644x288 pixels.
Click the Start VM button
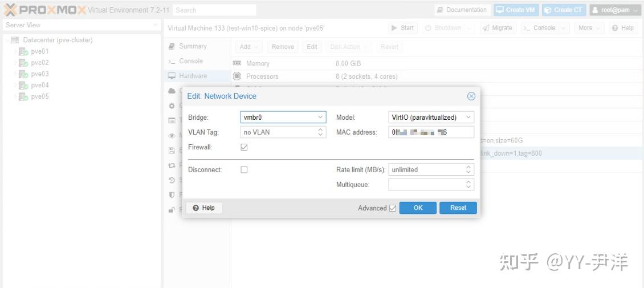point(402,28)
